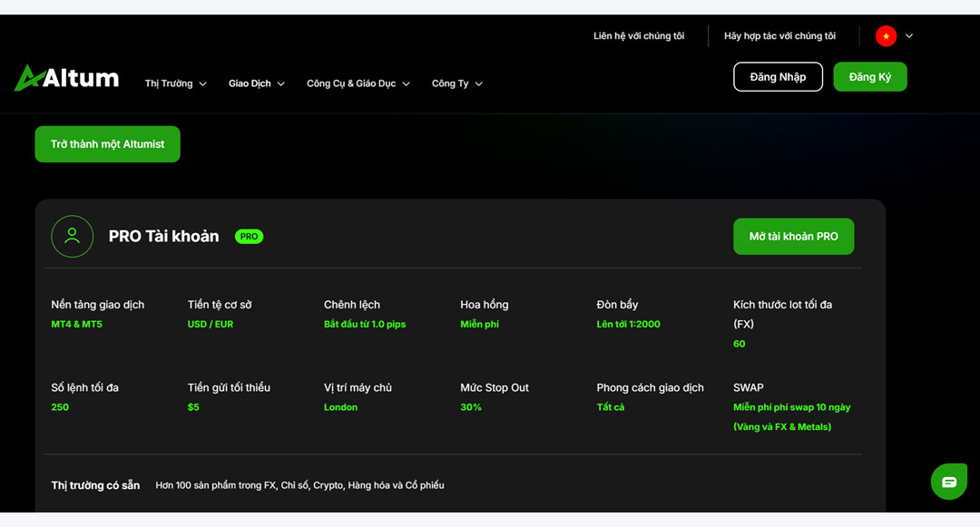Click the Mức Stop Out label
Screen dimensions: 980x527
pos(495,387)
